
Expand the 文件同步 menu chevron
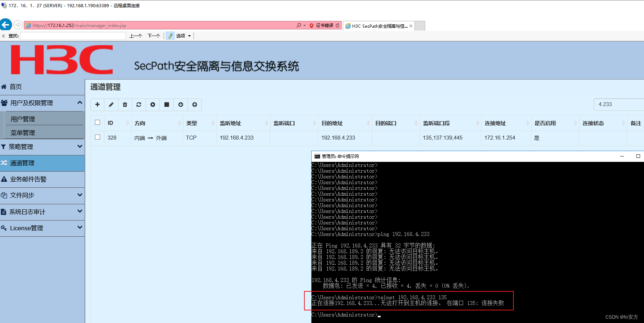click(80, 195)
